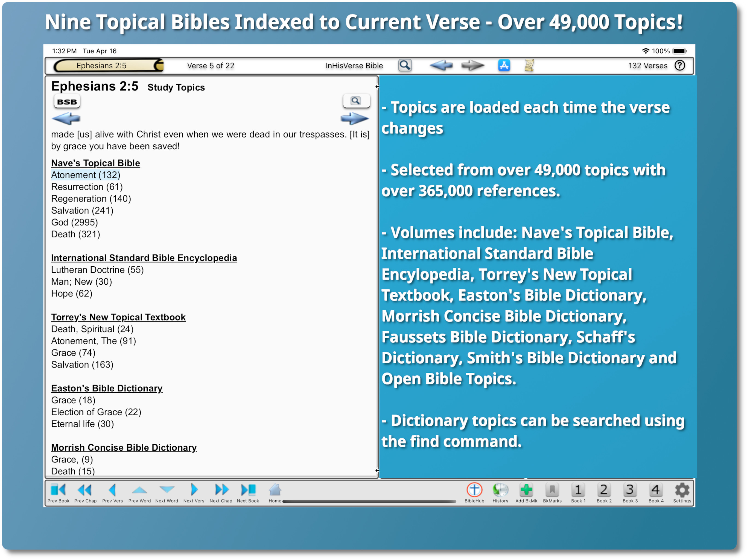The image size is (747, 560).
Task: Open Nave's Topical Bible heading
Action: click(96, 163)
